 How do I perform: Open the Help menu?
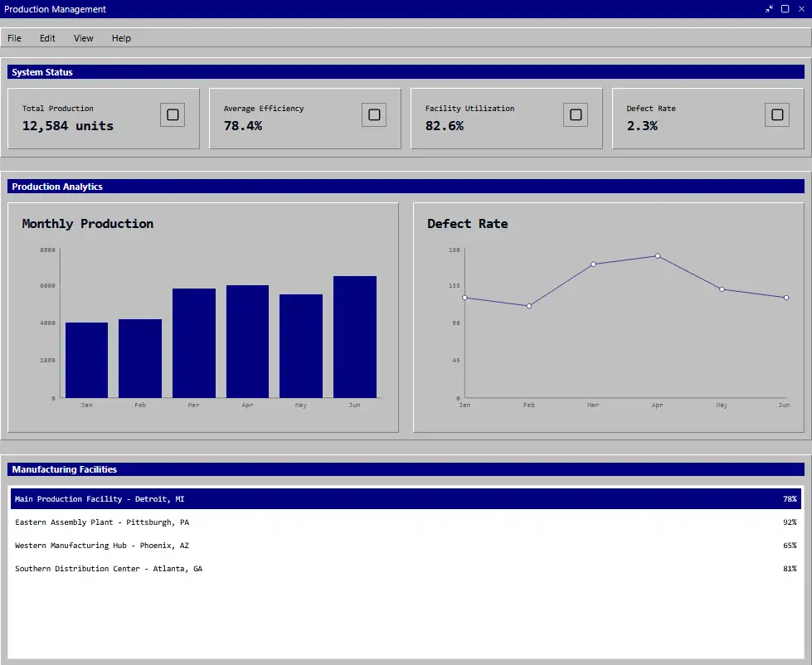[x=121, y=38]
